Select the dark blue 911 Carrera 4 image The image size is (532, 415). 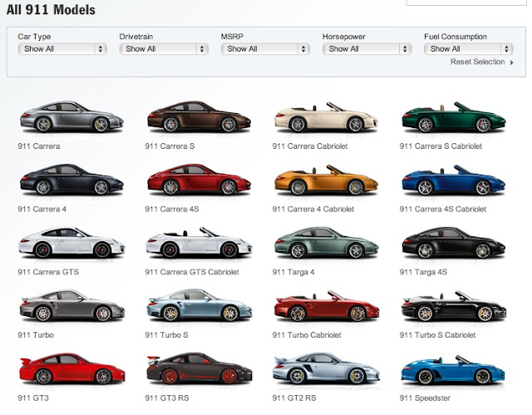coord(71,180)
